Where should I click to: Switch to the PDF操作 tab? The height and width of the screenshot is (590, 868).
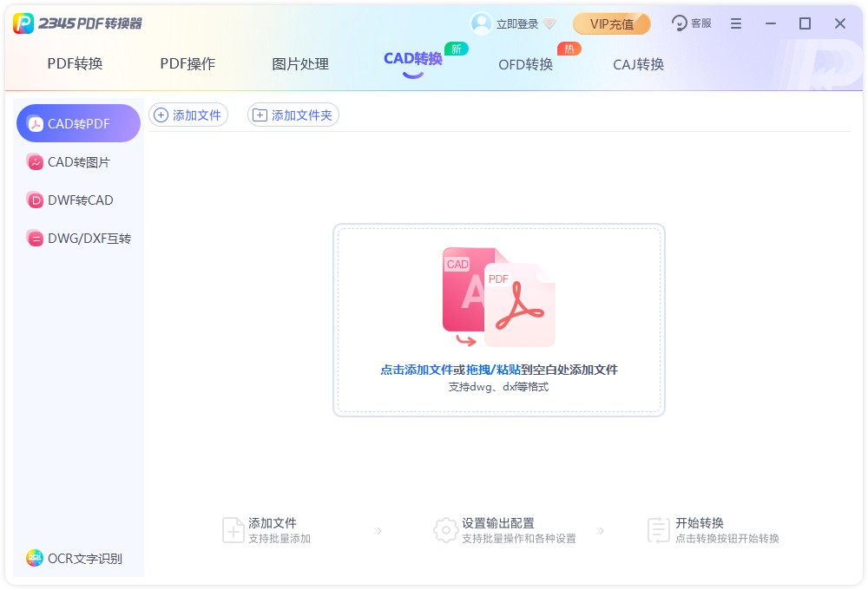tap(187, 63)
